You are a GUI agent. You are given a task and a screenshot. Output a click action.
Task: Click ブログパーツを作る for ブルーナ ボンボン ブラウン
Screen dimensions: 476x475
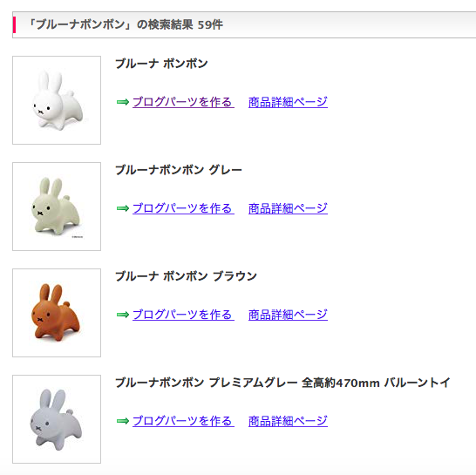(x=183, y=315)
